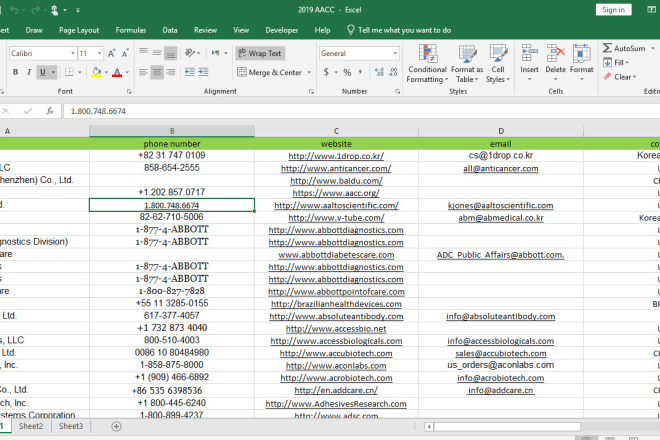660x440 pixels.
Task: Open Format as Table gallery
Action: click(467, 64)
